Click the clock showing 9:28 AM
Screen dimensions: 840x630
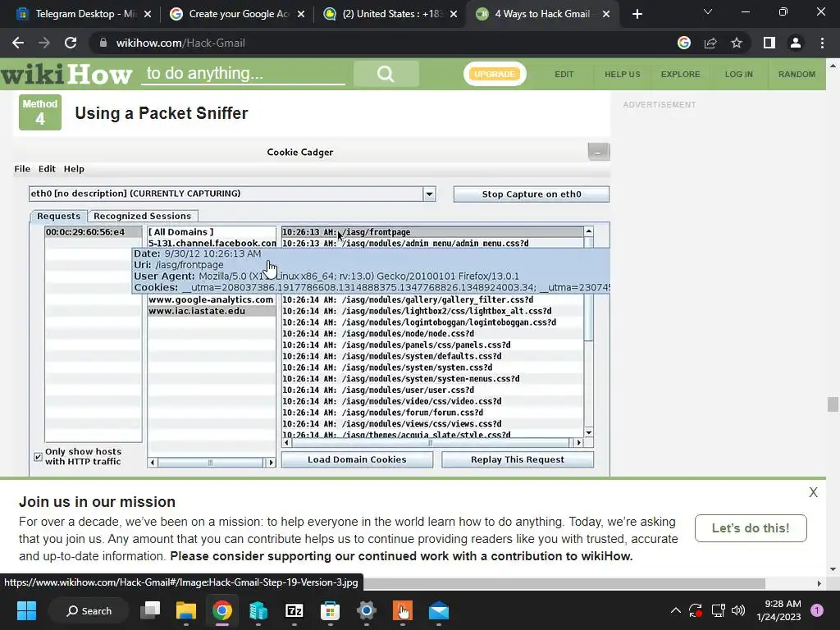point(778,610)
